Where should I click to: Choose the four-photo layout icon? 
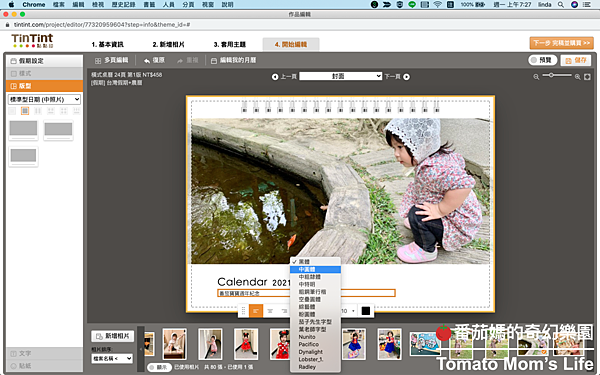click(x=64, y=111)
